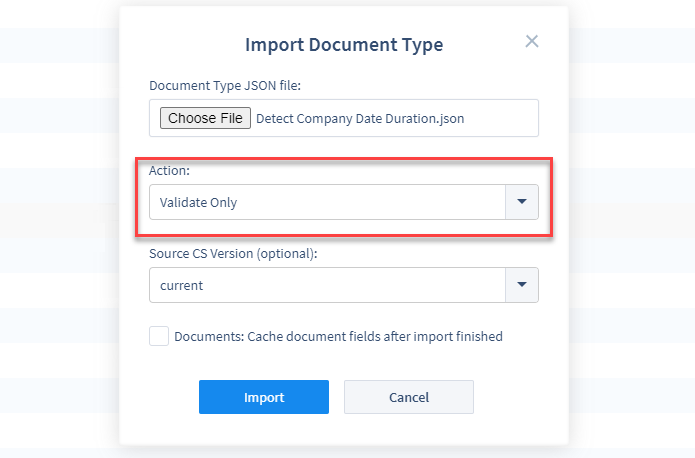Click the Source CS Version (optional) label

(x=233, y=253)
